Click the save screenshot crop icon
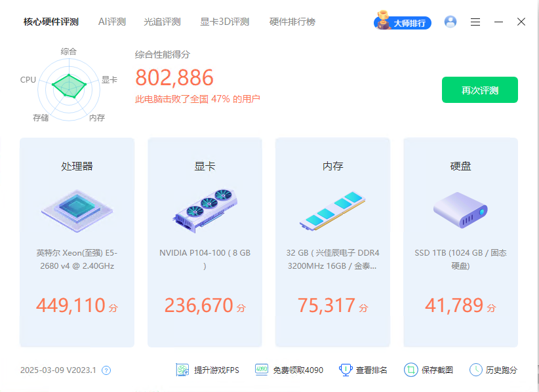539x392 pixels. [x=410, y=370]
